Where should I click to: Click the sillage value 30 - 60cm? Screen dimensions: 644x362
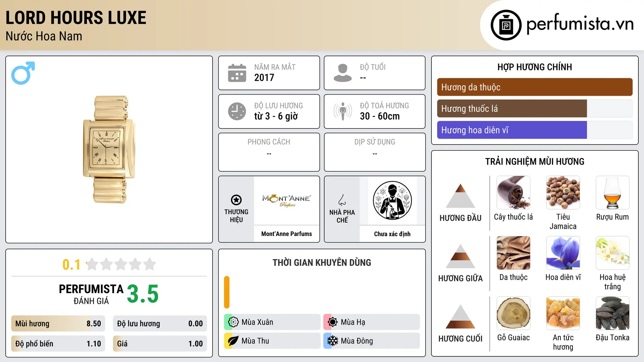(380, 116)
